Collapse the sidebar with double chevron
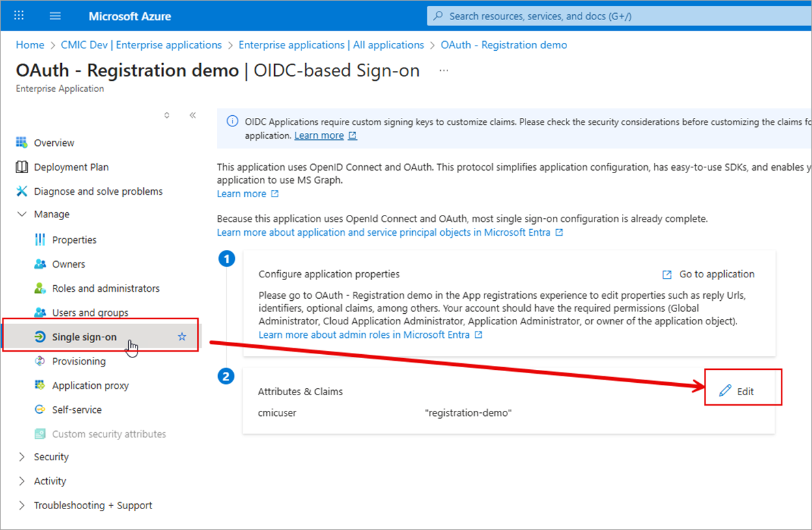 (193, 115)
